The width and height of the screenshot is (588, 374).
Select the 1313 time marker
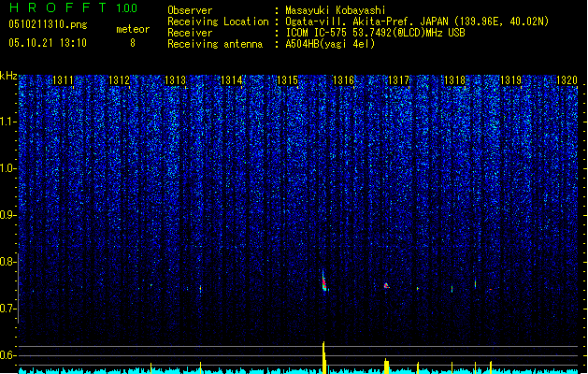click(x=175, y=80)
